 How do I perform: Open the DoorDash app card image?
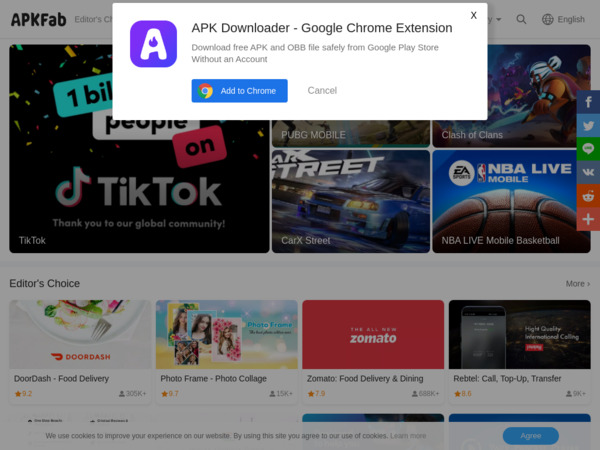80,334
